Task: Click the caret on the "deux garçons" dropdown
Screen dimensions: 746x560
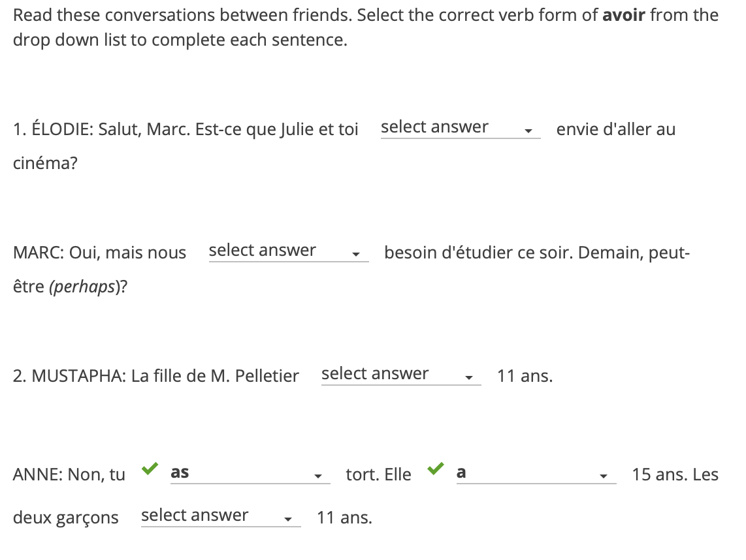Action: point(288,520)
